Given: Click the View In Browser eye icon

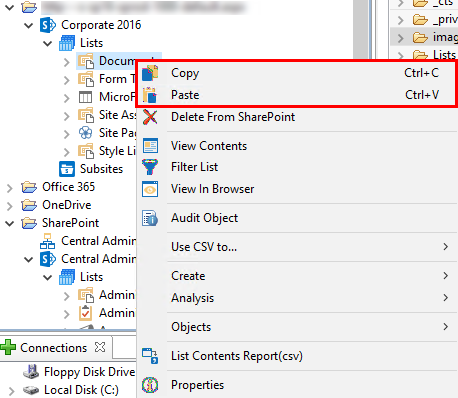Looking at the screenshot, I should tap(150, 189).
